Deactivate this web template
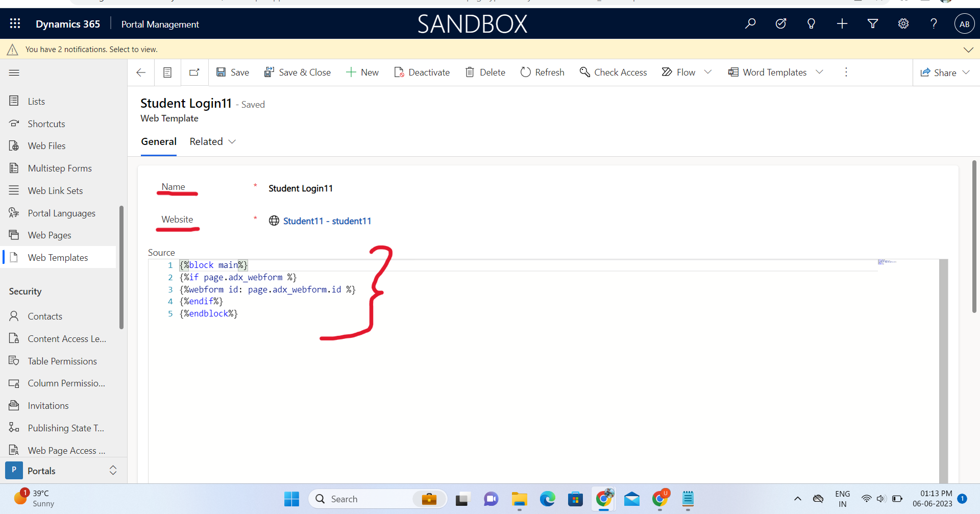 pyautogui.click(x=422, y=72)
